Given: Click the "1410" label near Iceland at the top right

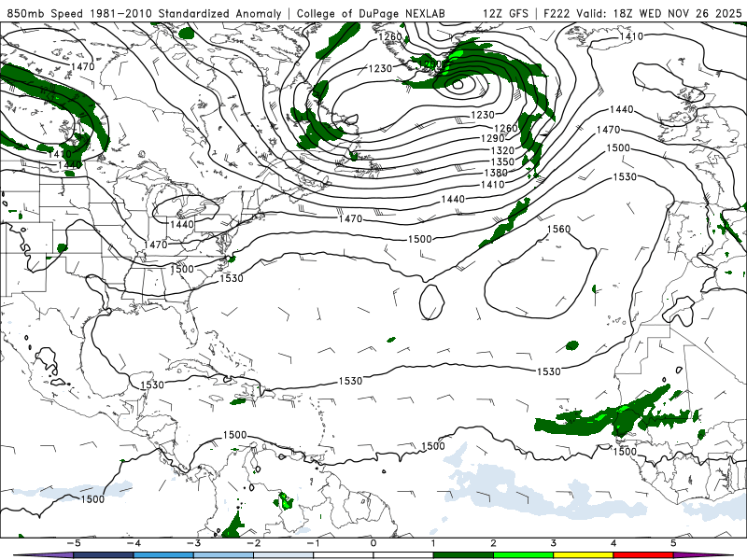Looking at the screenshot, I should (x=632, y=36).
